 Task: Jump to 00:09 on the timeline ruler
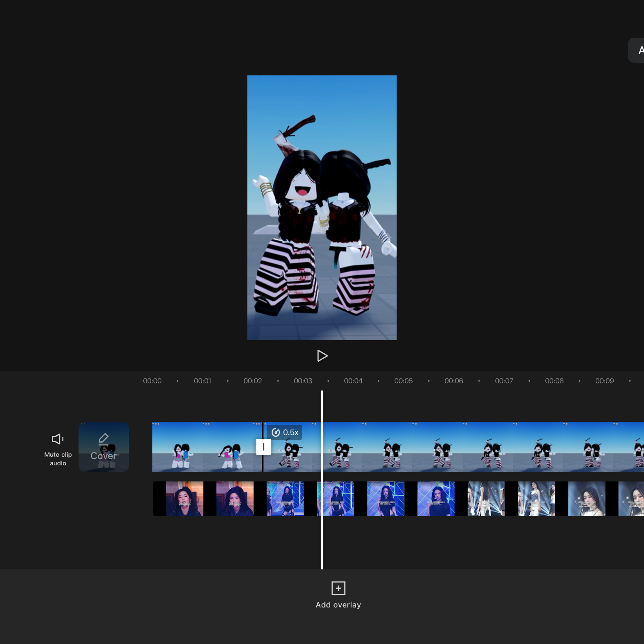point(605,381)
